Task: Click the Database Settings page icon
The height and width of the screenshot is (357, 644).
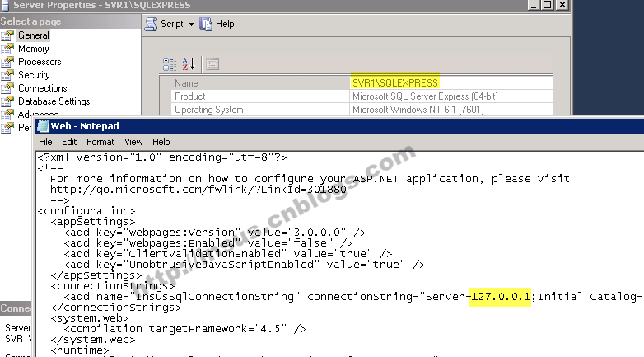Action: (x=7, y=101)
